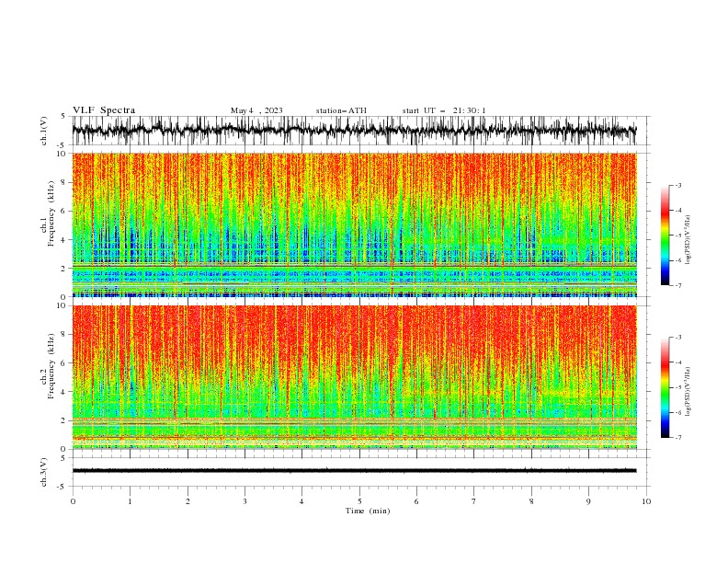Select the "May 4 , 2023" date text

256,110
